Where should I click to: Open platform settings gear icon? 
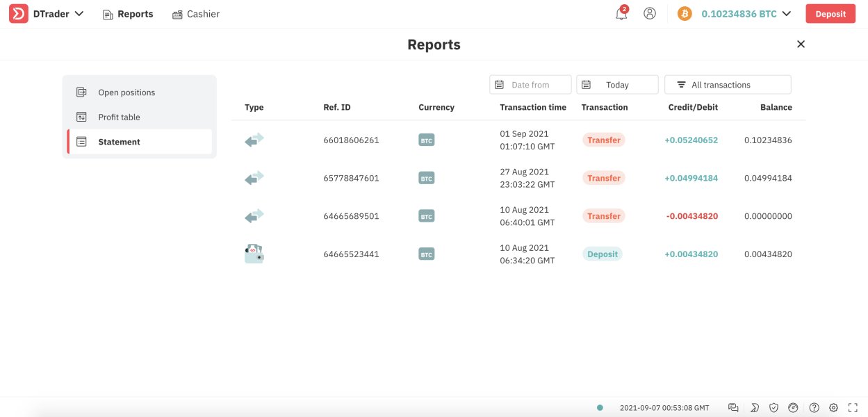pyautogui.click(x=833, y=408)
